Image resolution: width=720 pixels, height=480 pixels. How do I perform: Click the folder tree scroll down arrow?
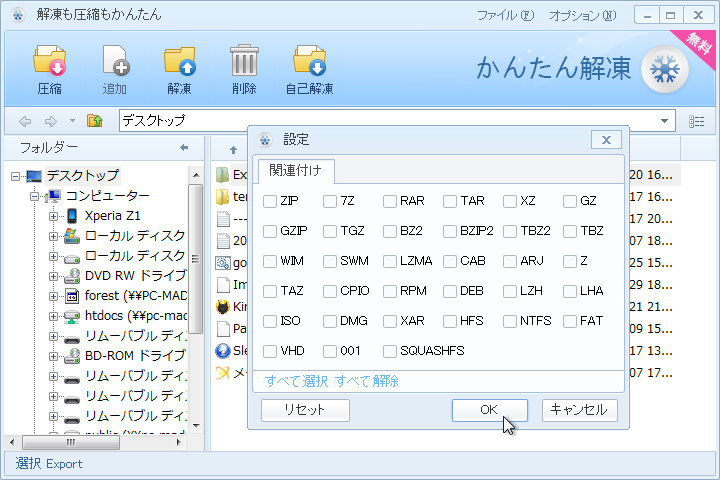coord(196,426)
